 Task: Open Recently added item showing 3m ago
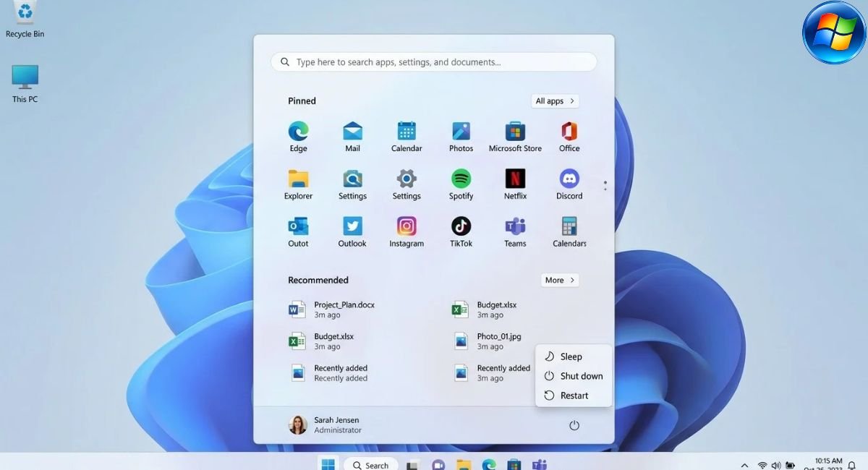(x=492, y=373)
